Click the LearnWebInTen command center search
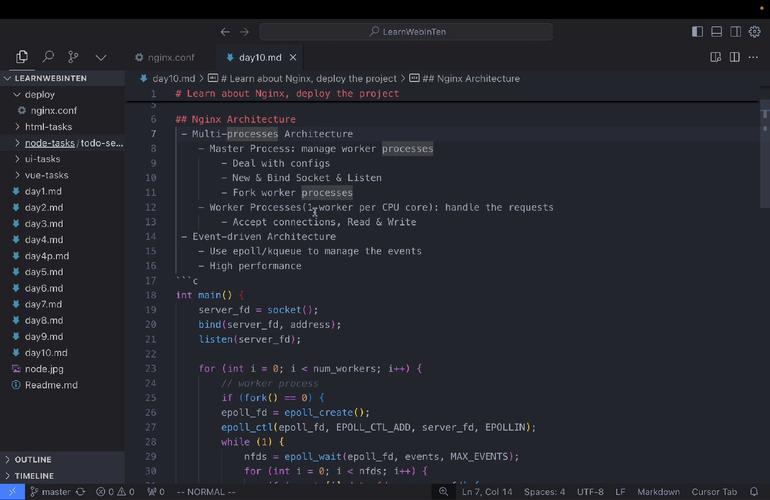This screenshot has height=500, width=770. (x=406, y=32)
